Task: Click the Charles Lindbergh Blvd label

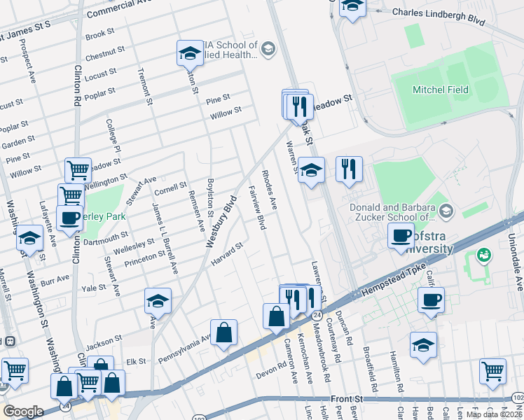Action: coord(439,17)
